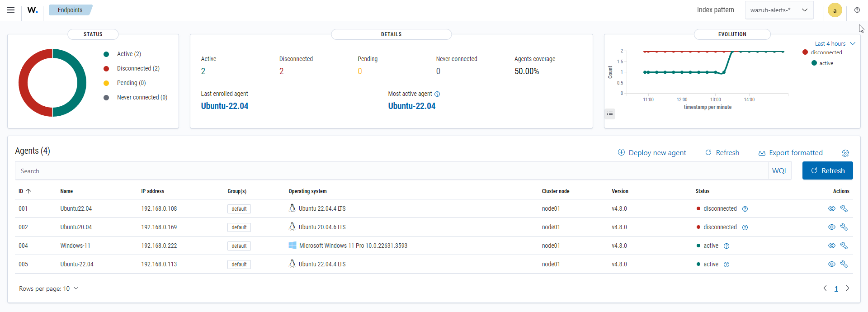
Task: Toggle WQL query mode in search bar
Action: pyautogui.click(x=779, y=171)
